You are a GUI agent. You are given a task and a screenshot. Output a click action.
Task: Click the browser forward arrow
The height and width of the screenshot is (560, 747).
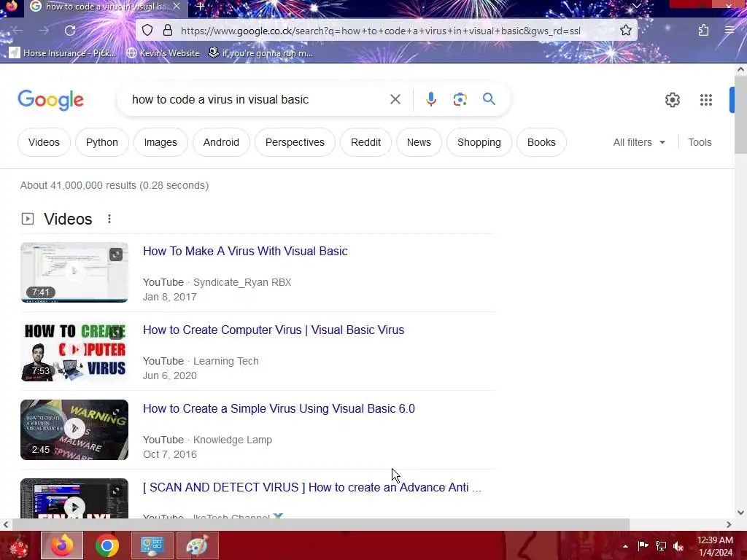coord(44,31)
